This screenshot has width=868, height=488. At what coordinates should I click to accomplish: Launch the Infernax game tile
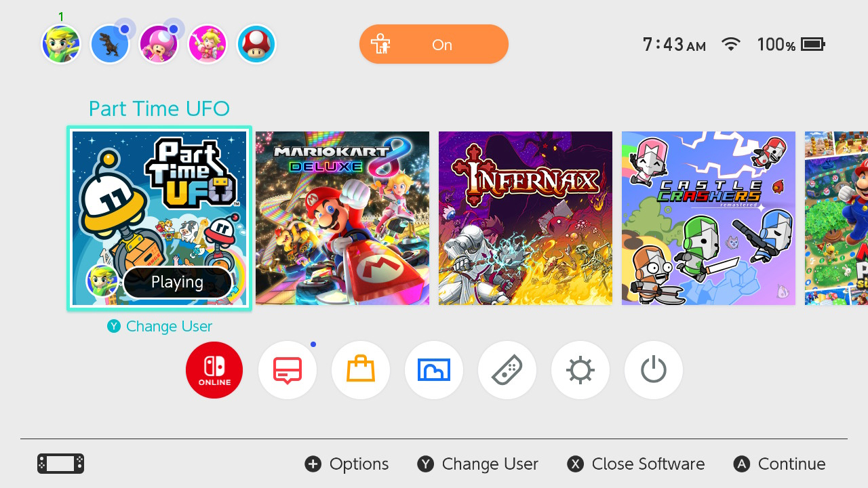click(x=526, y=218)
